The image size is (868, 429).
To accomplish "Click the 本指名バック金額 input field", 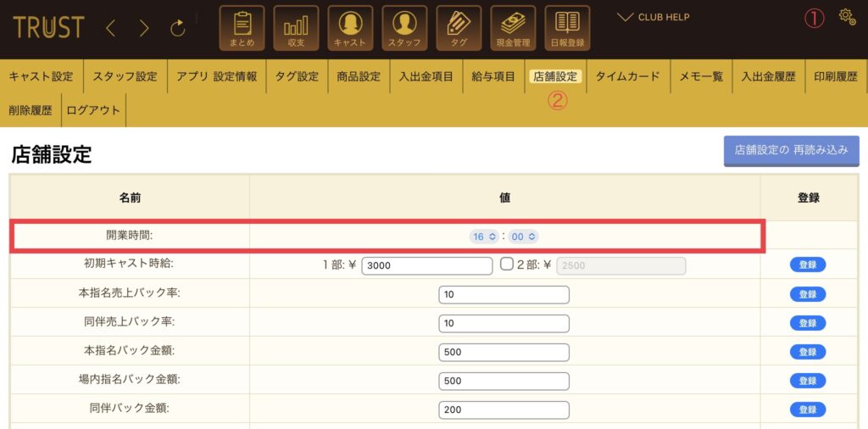I will click(504, 352).
